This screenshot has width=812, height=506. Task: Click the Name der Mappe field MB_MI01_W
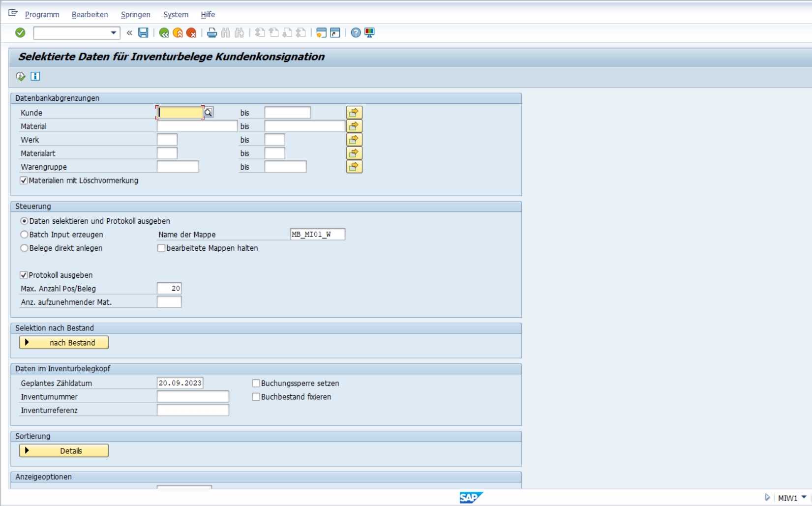tap(318, 235)
